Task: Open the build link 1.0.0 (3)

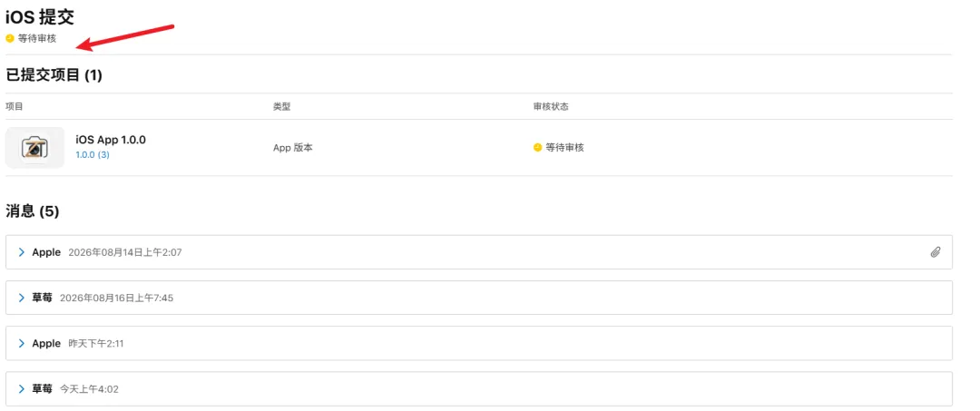Action: 93,155
